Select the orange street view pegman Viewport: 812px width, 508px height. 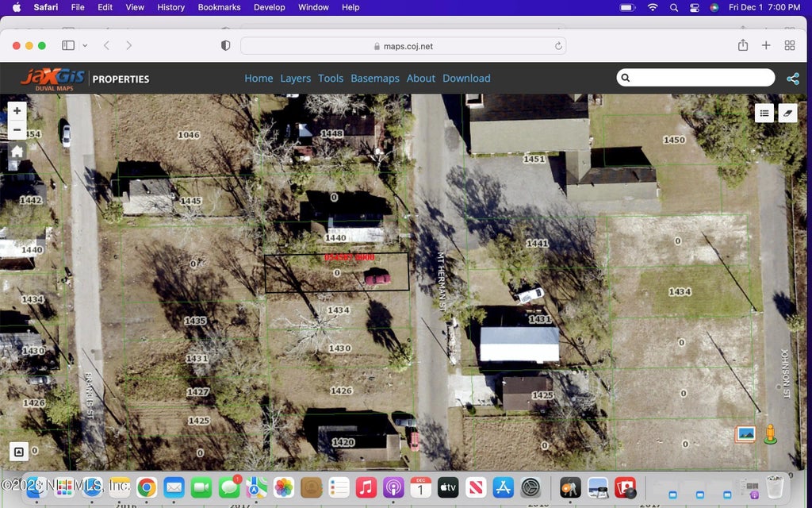coord(769,434)
